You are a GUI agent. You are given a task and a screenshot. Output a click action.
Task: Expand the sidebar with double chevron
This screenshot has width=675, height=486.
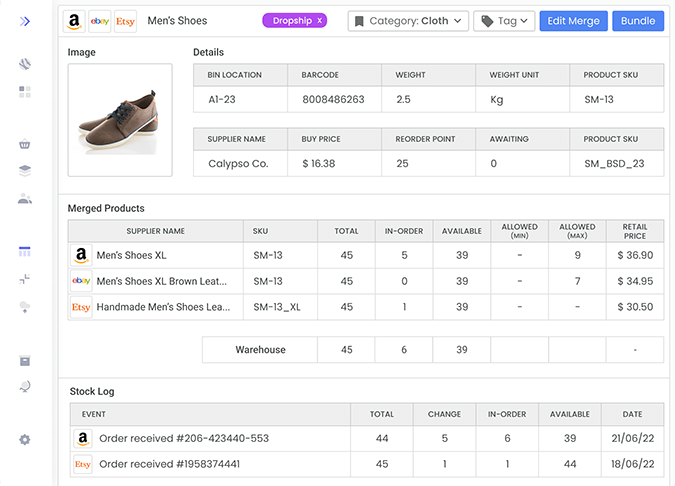click(25, 21)
